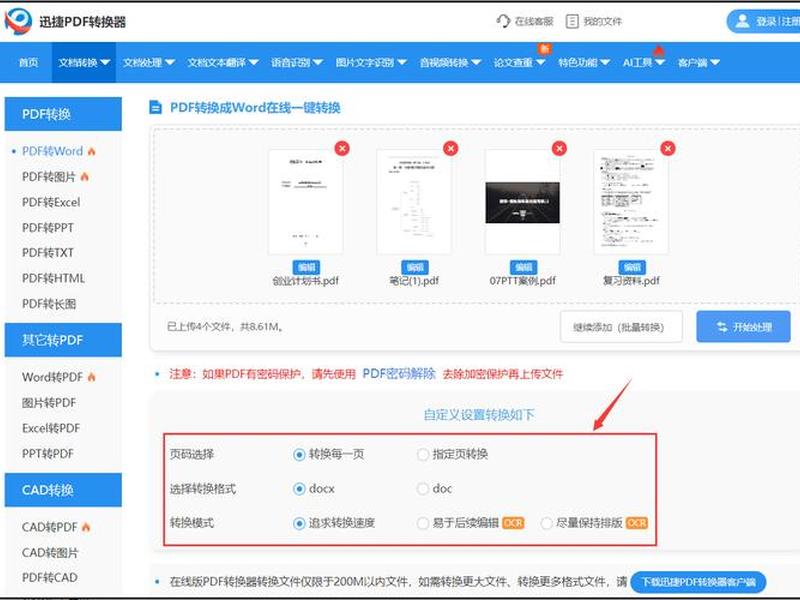Click the flame icon next to CAD转PDF

coord(86,527)
